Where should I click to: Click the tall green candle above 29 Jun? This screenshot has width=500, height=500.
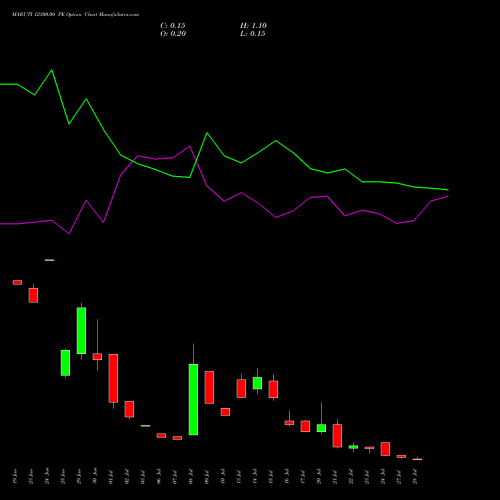coord(81,330)
